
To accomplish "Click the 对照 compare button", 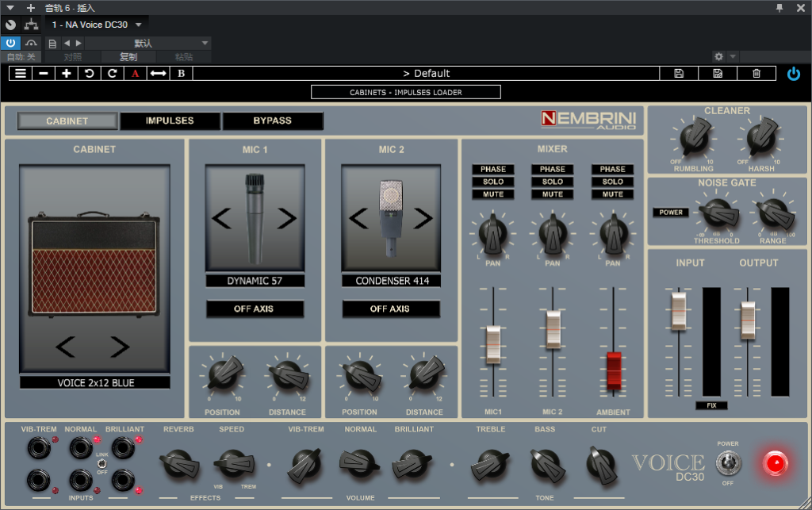I will (x=73, y=57).
